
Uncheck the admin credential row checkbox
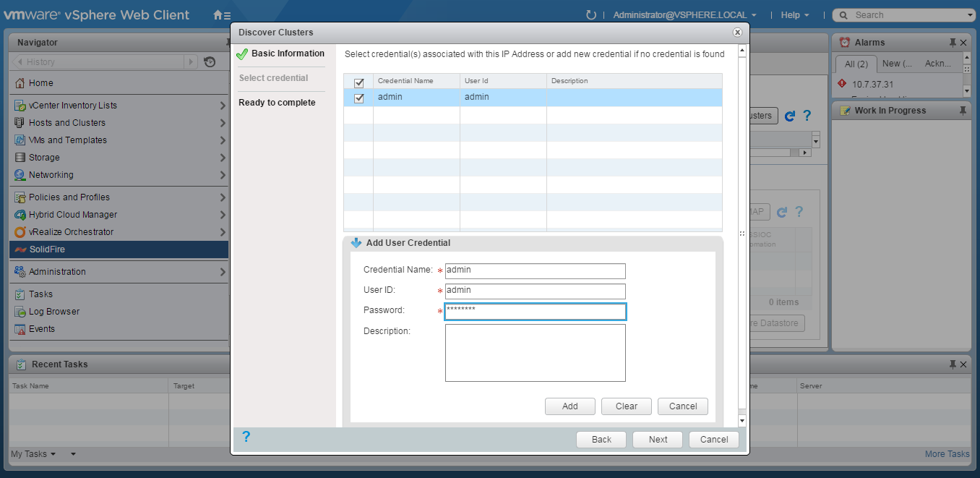pyautogui.click(x=359, y=98)
